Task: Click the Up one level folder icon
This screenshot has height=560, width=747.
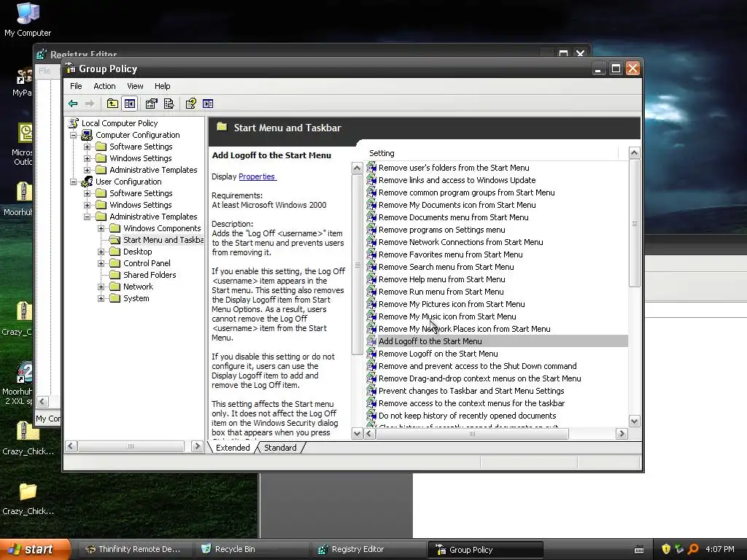Action: tap(112, 104)
